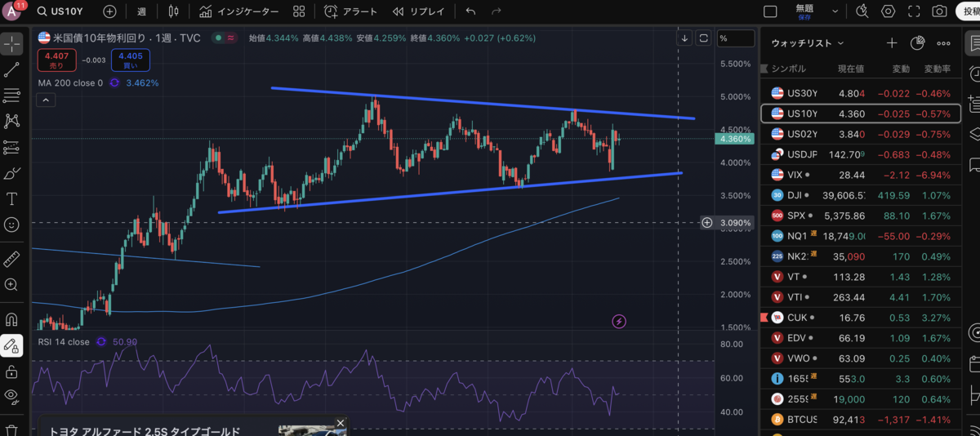
Task: Add a symbol to the watchlist
Action: (x=892, y=43)
